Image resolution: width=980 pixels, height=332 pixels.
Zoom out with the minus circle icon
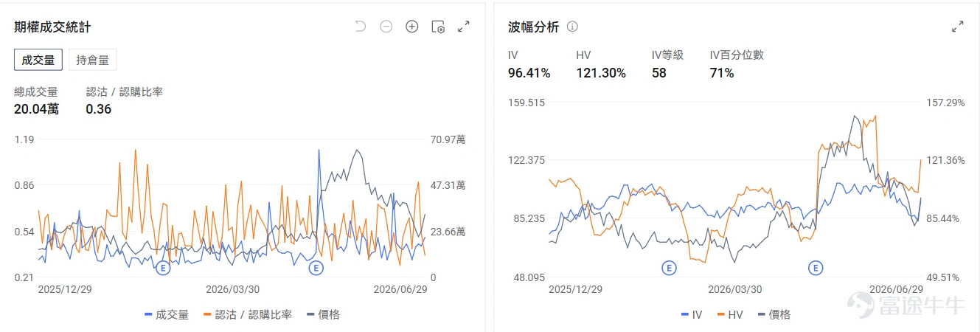point(386,27)
